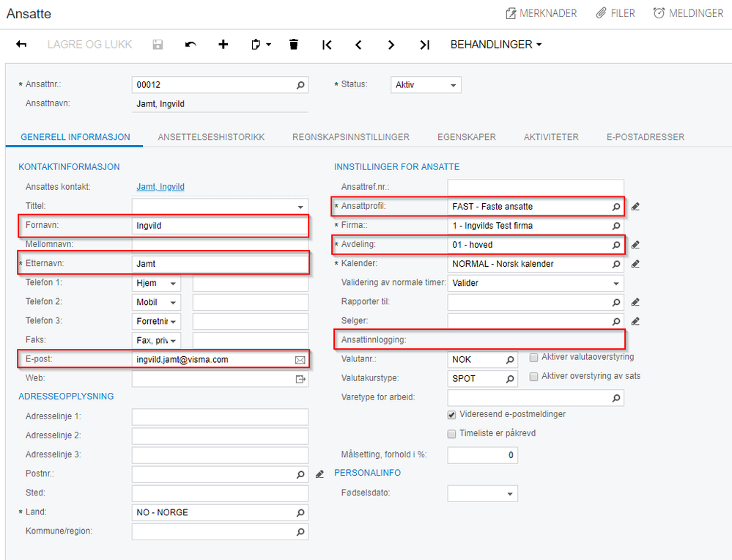Click the undo icon in toolbar
Screen dimensions: 732x560
191,45
